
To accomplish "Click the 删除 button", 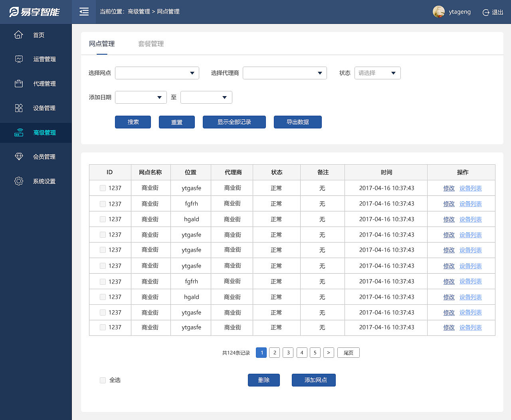I will coord(264,380).
